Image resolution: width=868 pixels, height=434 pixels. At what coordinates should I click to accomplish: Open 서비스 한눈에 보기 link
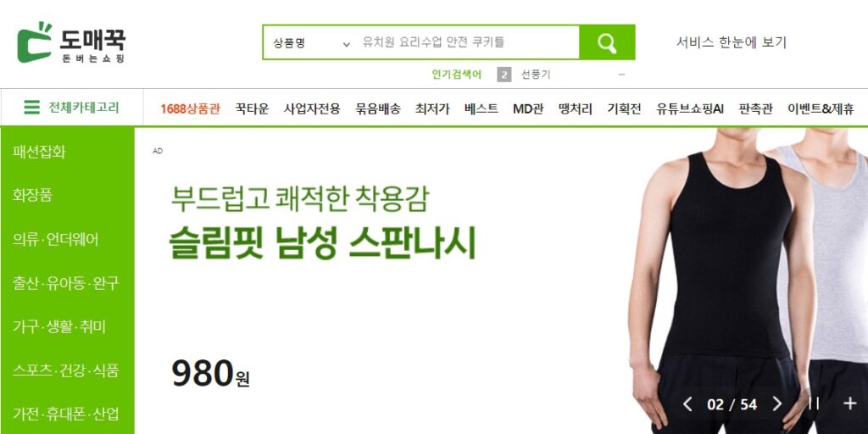pos(732,42)
